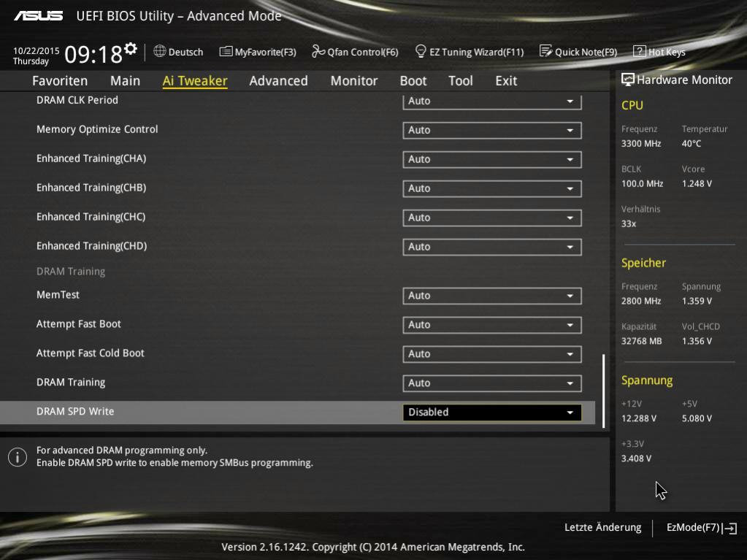Open the Enhanced Training(CHC) dropdown
This screenshot has height=560, width=747.
pyautogui.click(x=491, y=218)
